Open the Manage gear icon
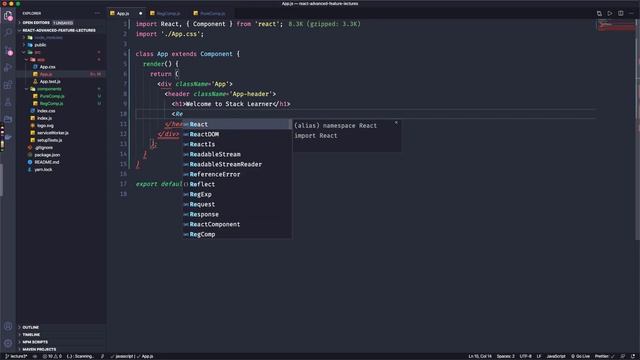The height and width of the screenshot is (360, 640). point(8,343)
